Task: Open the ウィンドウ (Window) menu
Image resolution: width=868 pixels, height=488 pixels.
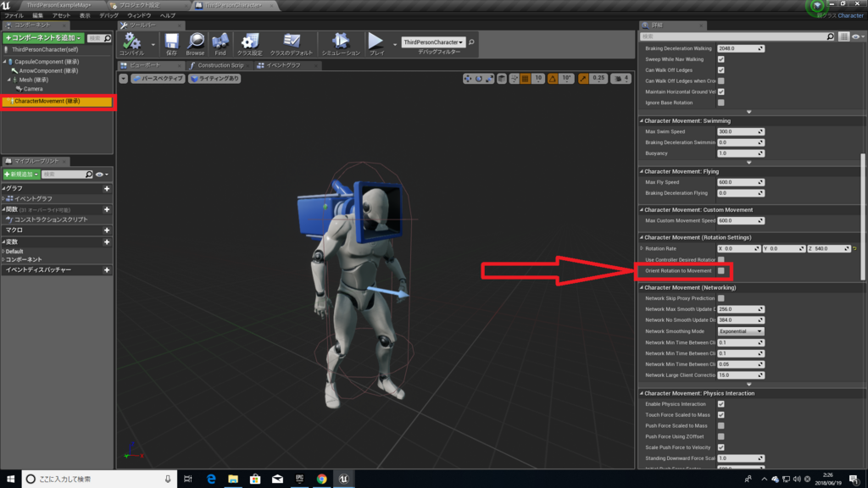Action: [139, 15]
